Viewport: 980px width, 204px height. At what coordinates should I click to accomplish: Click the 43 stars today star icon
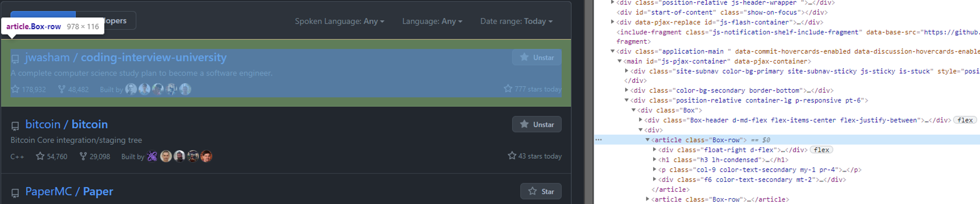512,155
